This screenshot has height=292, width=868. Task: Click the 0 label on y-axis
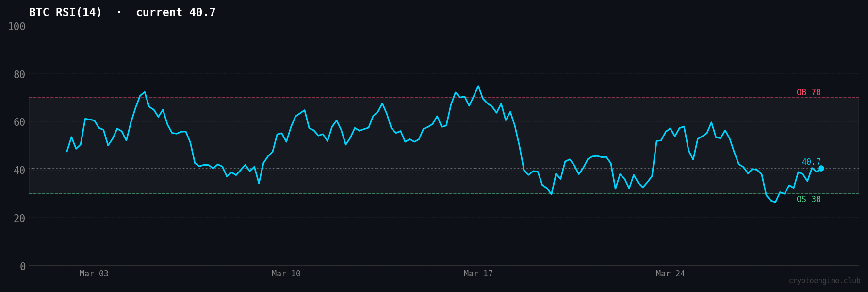[x=22, y=266]
